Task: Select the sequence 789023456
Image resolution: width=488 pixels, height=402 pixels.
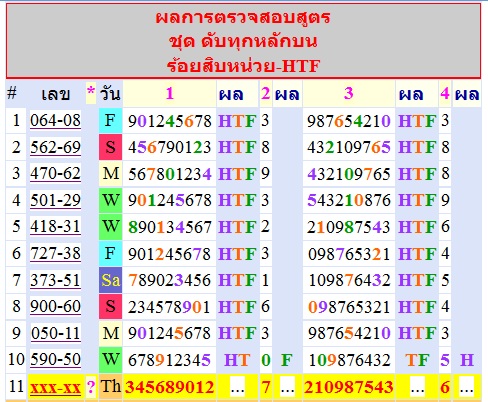Action: tap(170, 280)
